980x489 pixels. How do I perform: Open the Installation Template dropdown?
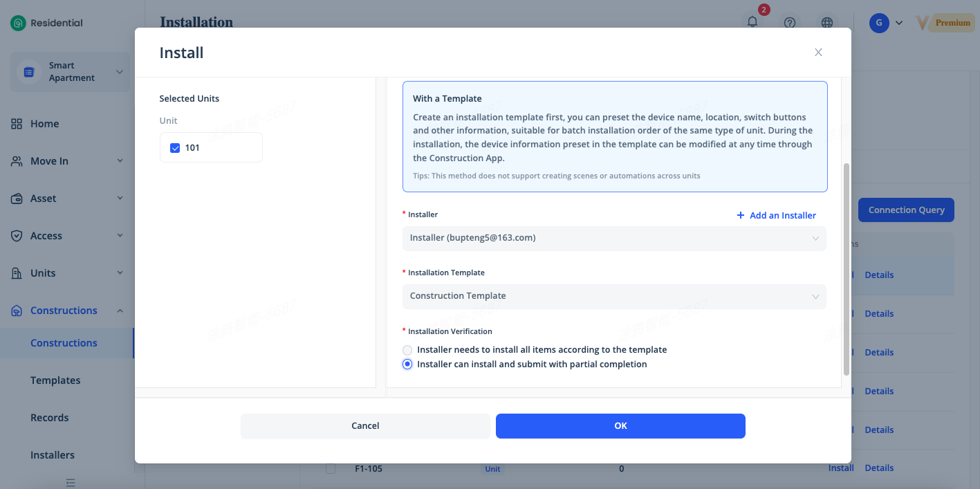(614, 296)
